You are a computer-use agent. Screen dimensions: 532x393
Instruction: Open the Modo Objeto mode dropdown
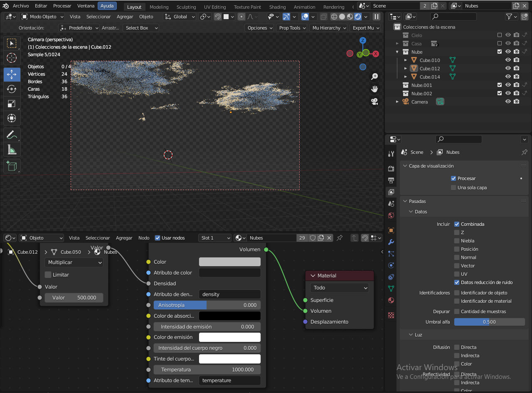pyautogui.click(x=42, y=17)
